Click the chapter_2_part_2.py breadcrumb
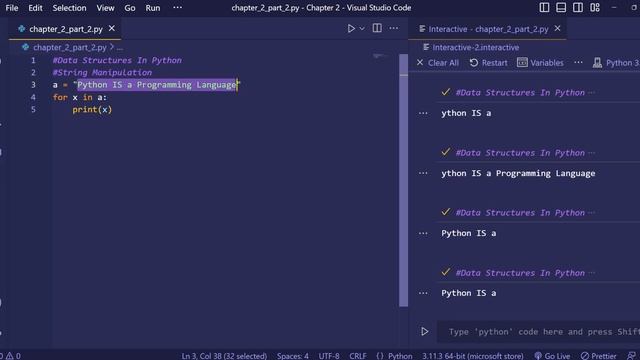This screenshot has width=640, height=360. click(x=70, y=47)
